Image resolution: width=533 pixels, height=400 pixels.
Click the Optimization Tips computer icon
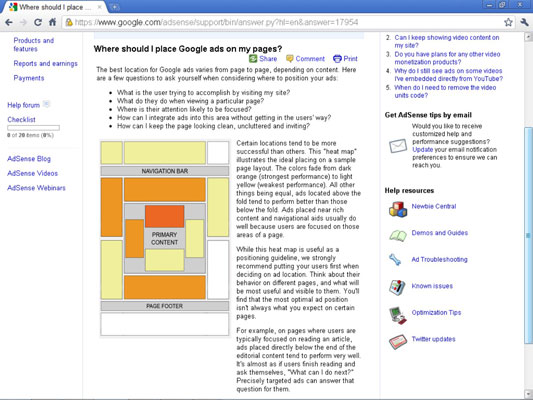[398, 315]
